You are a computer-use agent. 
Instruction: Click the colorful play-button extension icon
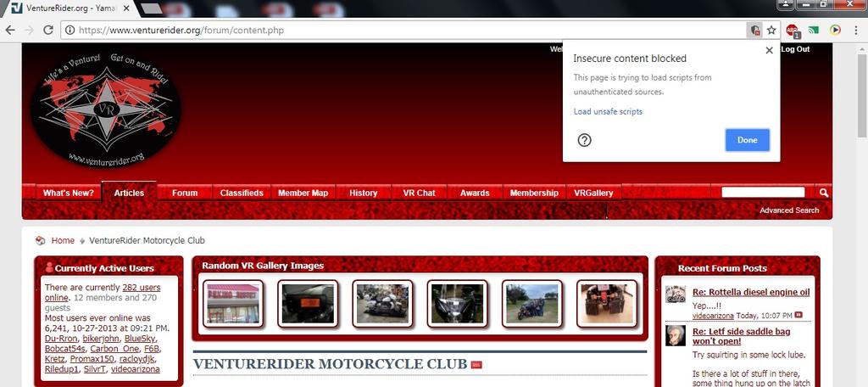pyautogui.click(x=835, y=30)
